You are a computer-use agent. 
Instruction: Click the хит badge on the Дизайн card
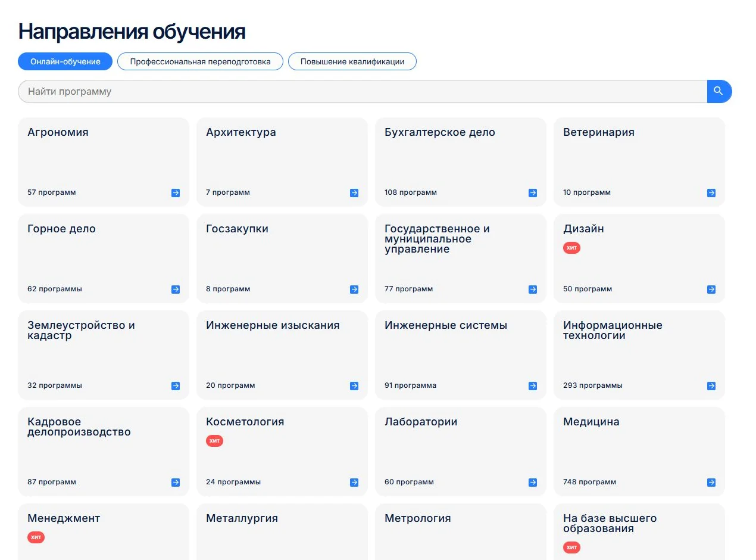pyautogui.click(x=571, y=248)
